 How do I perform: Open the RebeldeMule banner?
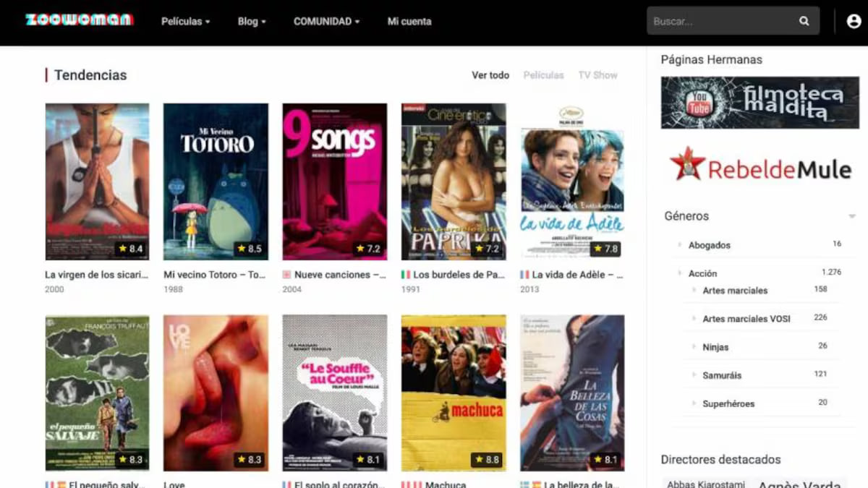point(759,165)
